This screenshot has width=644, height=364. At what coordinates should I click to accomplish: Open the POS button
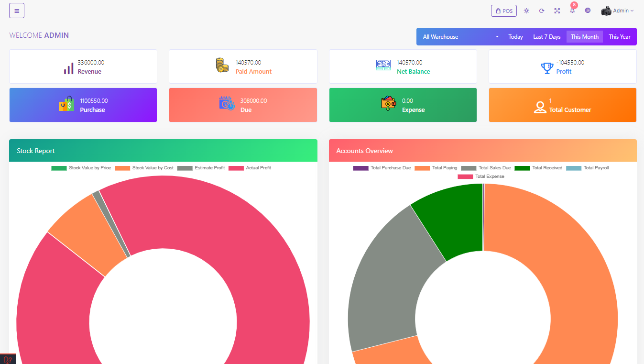point(503,11)
